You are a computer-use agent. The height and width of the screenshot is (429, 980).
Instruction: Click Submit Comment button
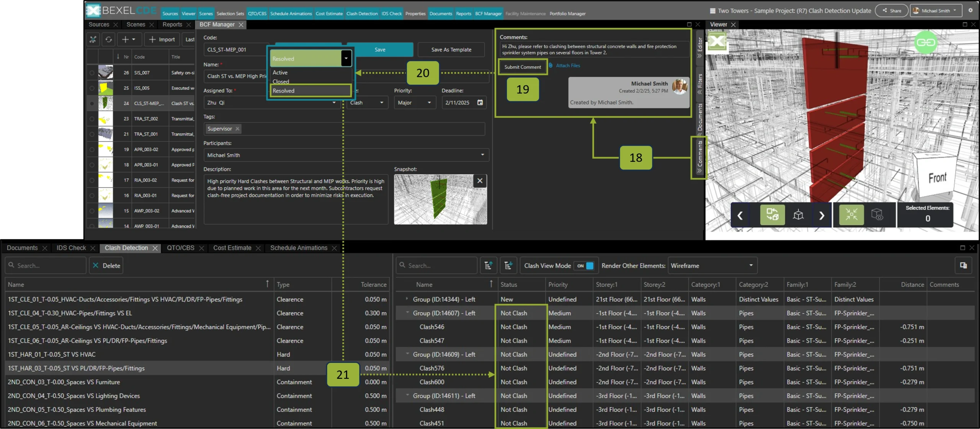pyautogui.click(x=523, y=67)
